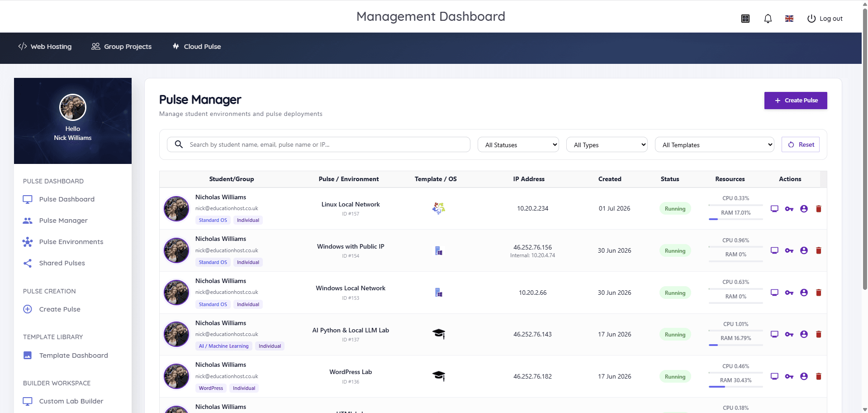Click IP address 46.252.76.156
Viewport: 868px width, 413px height.
tap(533, 247)
